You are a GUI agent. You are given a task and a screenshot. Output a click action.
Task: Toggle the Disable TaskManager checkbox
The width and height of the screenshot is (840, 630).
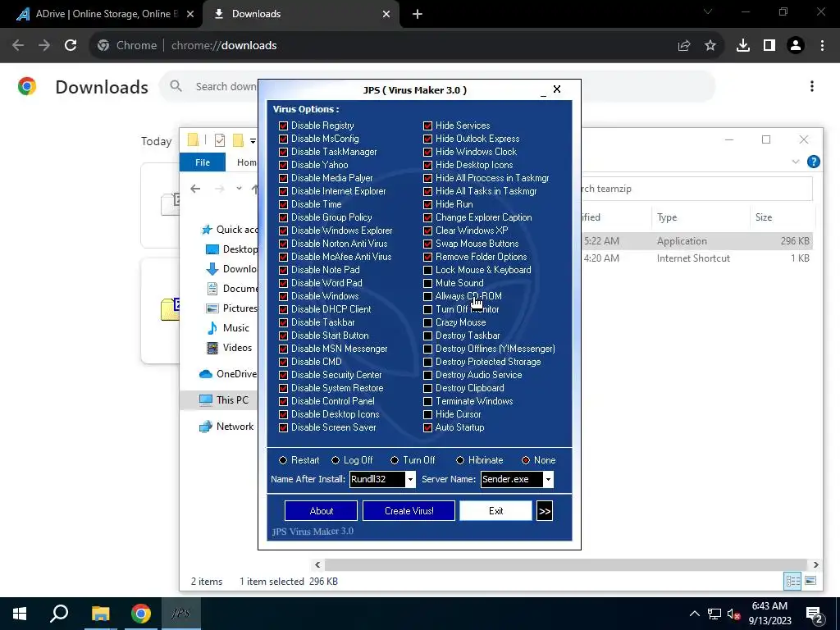coord(283,152)
